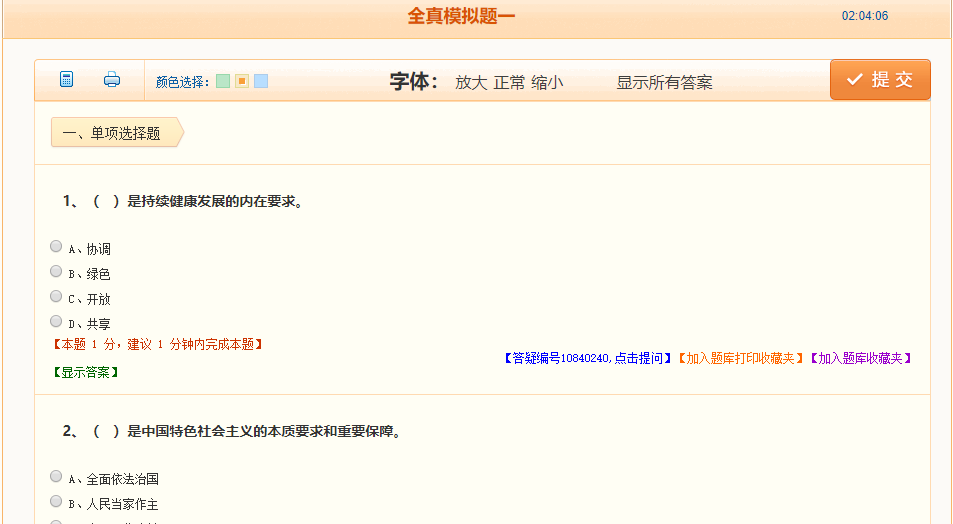Enlarge font with 放大

470,82
